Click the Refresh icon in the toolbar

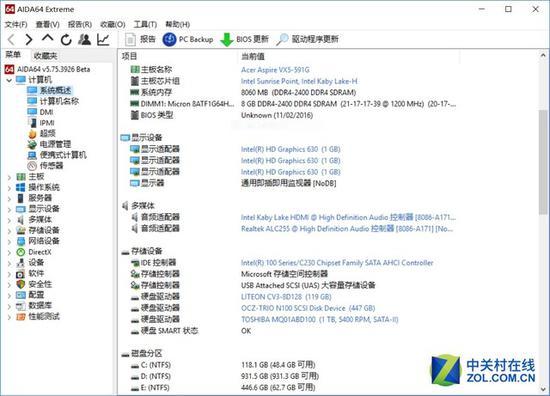click(x=66, y=40)
